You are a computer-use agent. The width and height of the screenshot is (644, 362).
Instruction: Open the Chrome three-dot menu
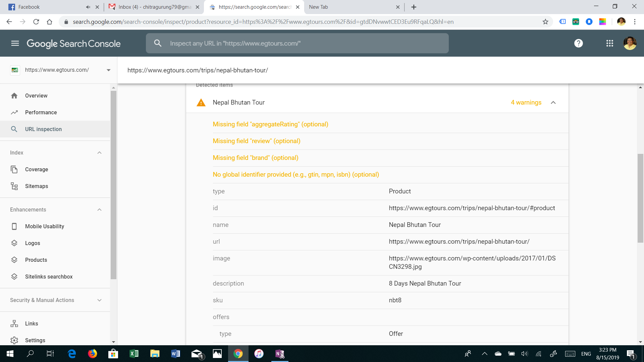coord(635,22)
